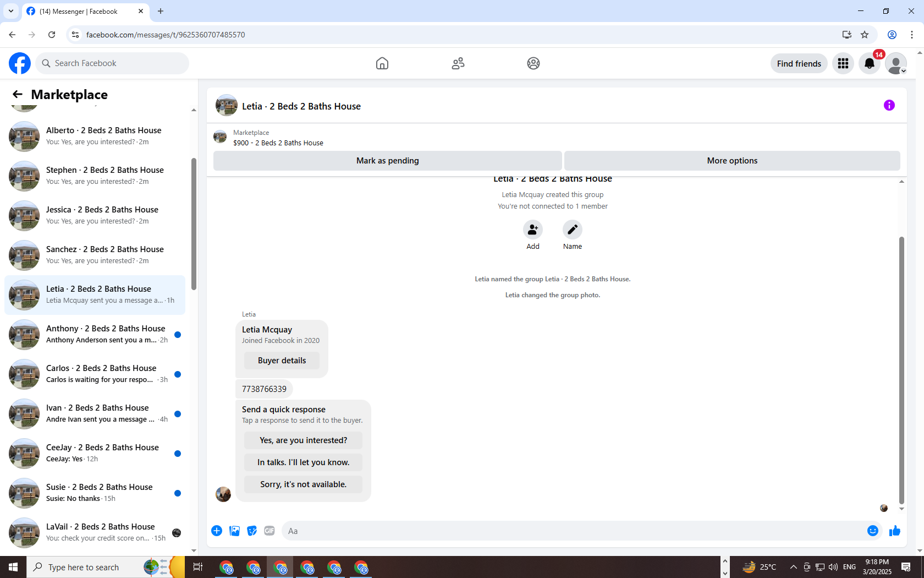Click the Chrome profile icon
This screenshot has width=924, height=578.
(x=892, y=35)
